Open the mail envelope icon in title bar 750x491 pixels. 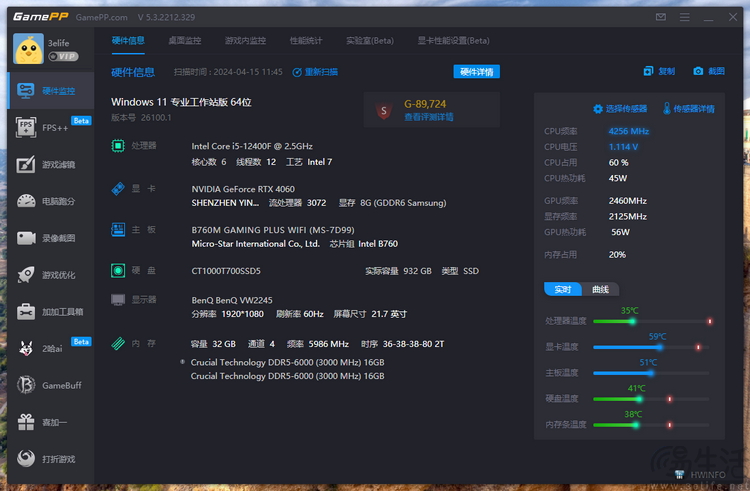661,17
